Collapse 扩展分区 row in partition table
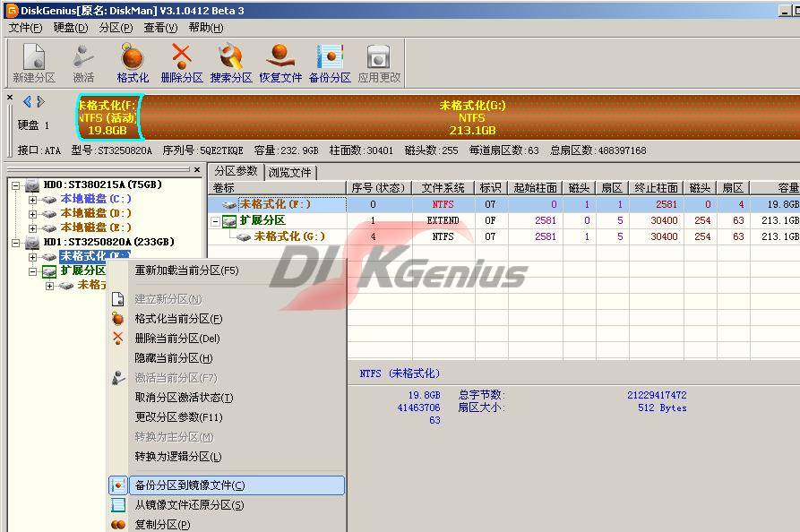Screen dimensions: 800x532 (x=215, y=221)
